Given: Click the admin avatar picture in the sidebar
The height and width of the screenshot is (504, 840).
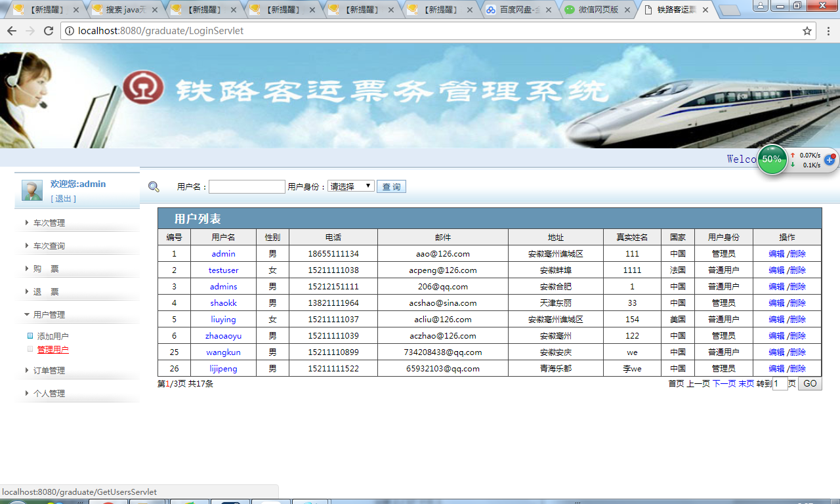Looking at the screenshot, I should (x=31, y=190).
